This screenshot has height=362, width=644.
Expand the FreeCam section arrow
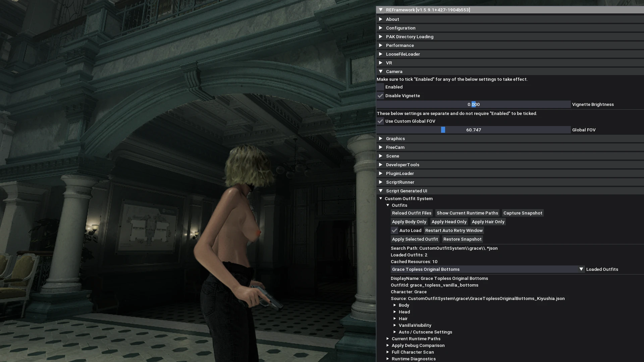pos(381,147)
